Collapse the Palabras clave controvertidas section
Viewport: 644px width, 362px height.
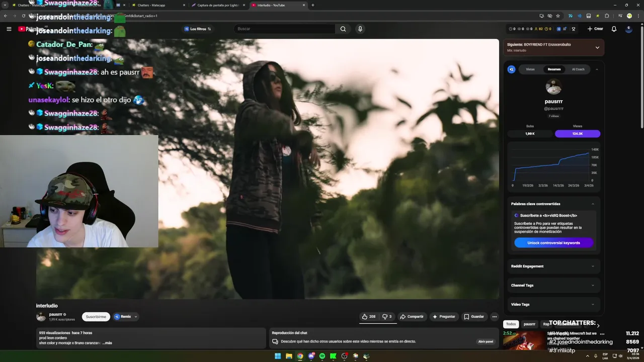593,204
